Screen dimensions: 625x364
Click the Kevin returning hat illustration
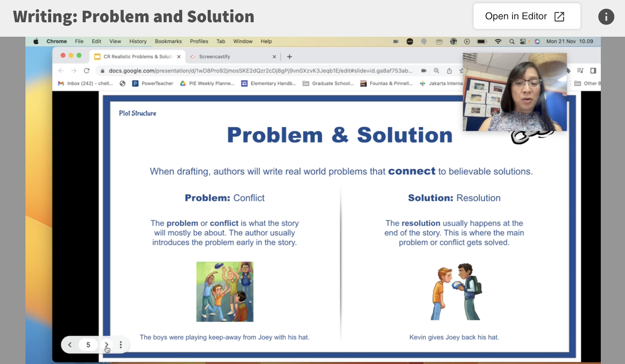point(455,292)
